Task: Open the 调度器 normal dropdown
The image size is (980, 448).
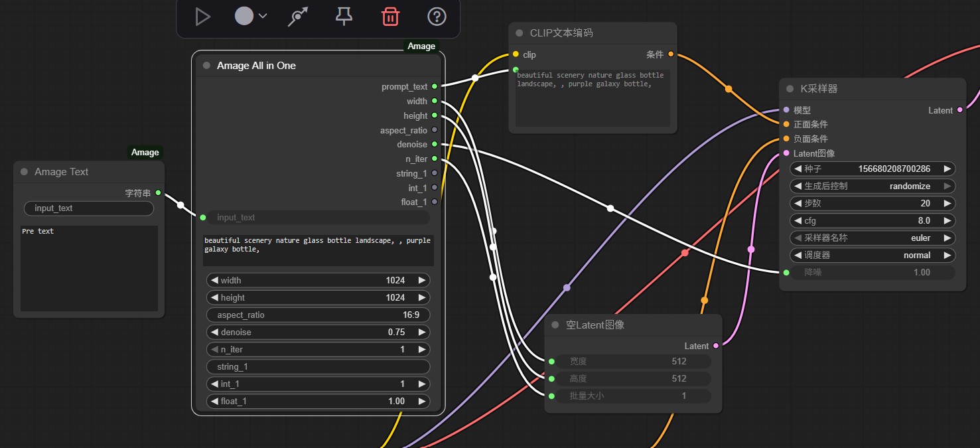Action: (873, 256)
